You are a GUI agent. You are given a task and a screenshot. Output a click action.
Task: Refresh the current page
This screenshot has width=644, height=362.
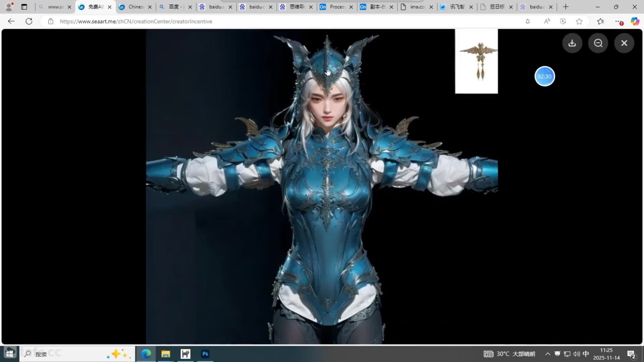[29, 21]
